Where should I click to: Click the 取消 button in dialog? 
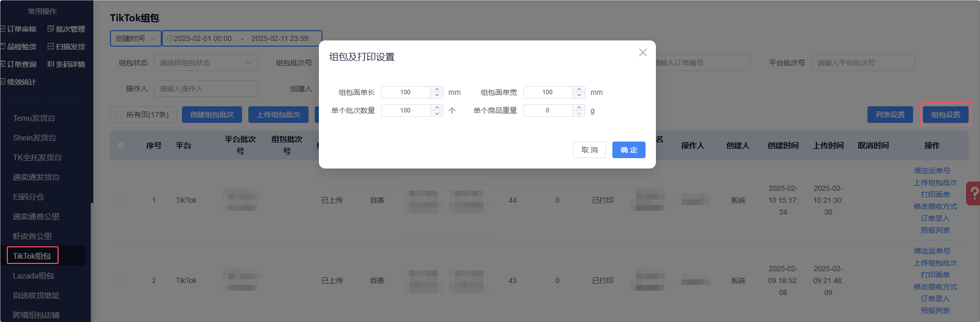point(589,150)
